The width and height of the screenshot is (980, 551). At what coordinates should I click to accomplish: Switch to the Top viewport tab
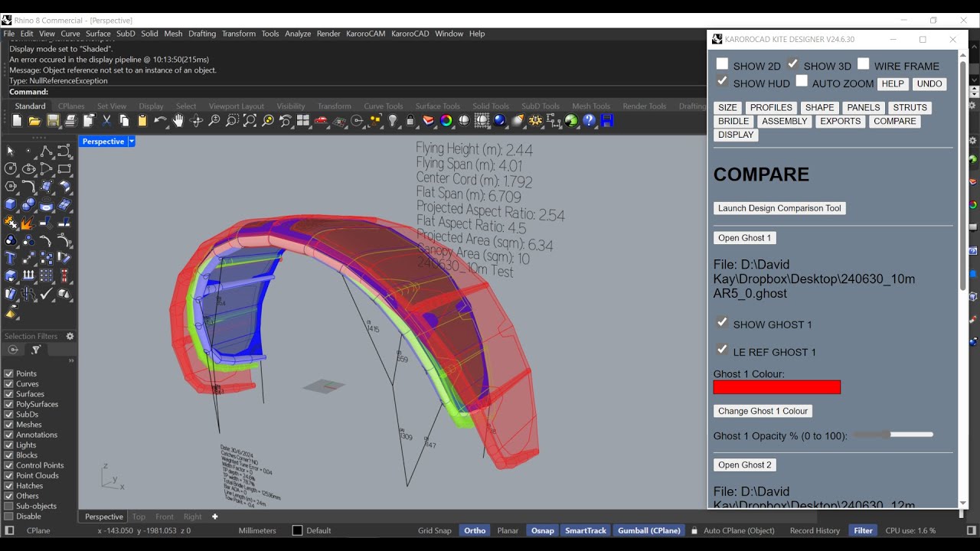139,517
